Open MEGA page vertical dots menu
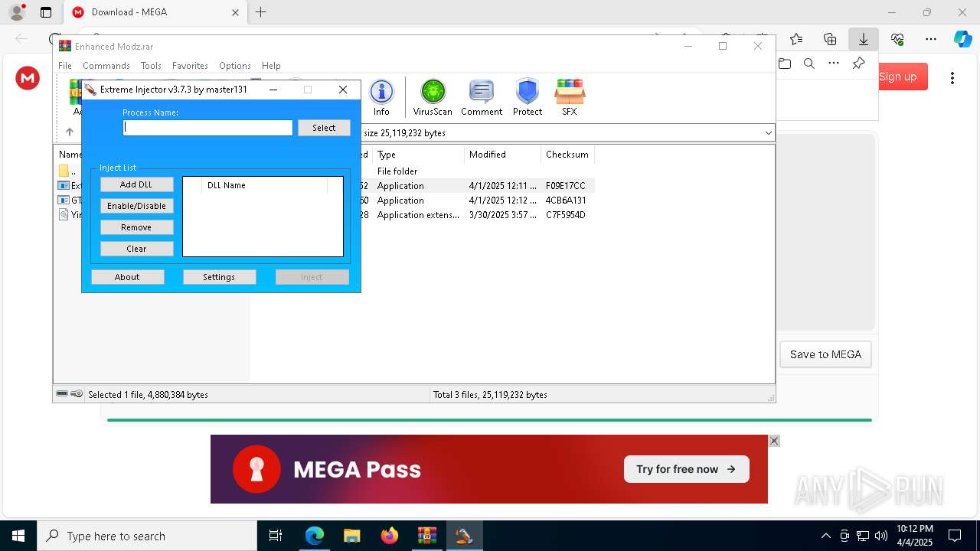The width and height of the screenshot is (980, 551). click(x=952, y=77)
